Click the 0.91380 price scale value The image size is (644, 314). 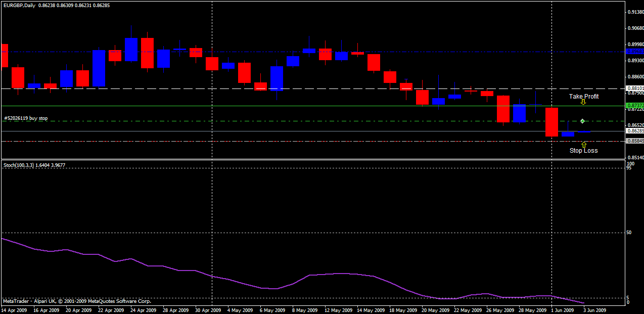point(635,12)
